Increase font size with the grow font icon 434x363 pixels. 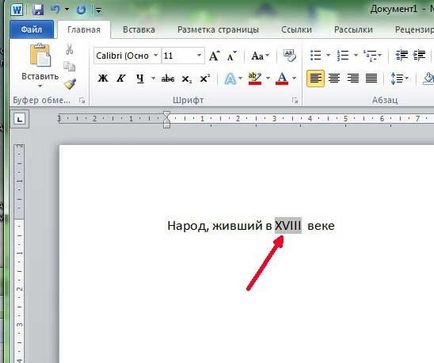click(214, 56)
